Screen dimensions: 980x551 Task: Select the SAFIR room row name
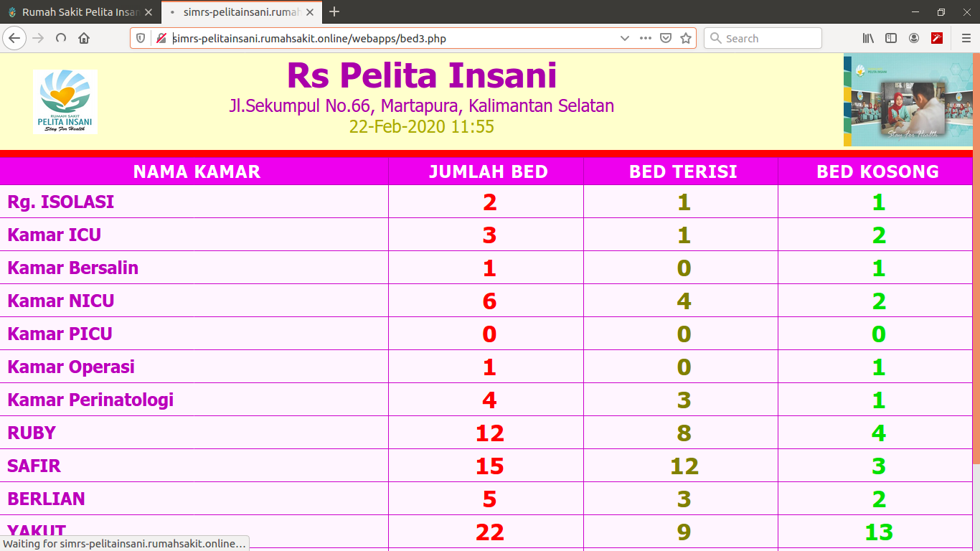[34, 466]
